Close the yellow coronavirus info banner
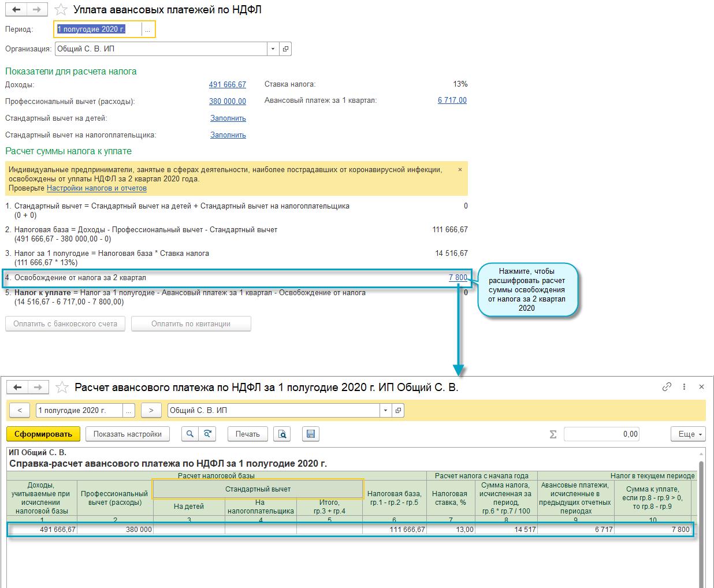Screen dimensions: 714x588 tap(460, 170)
